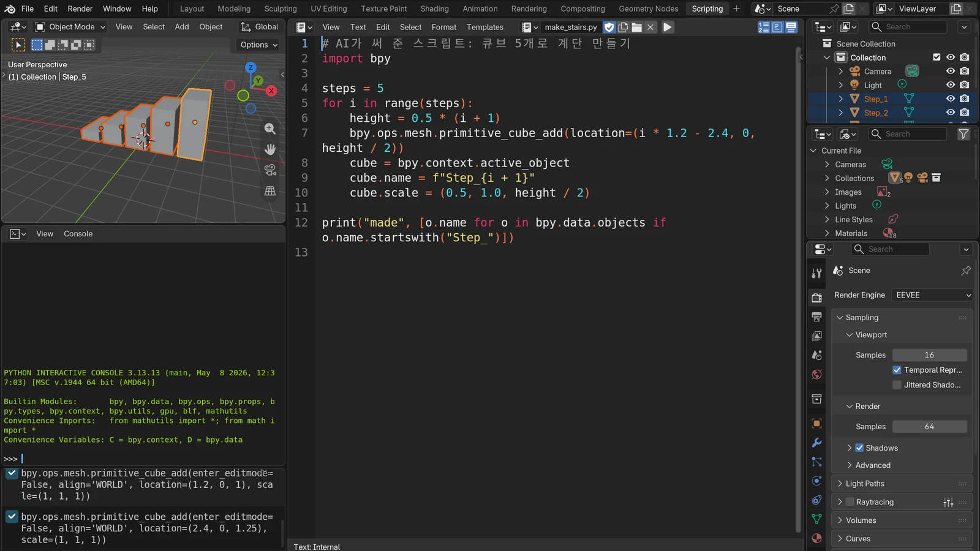Exclude Collection from view layer checkbox
The height and width of the screenshot is (551, 980).
point(937,57)
